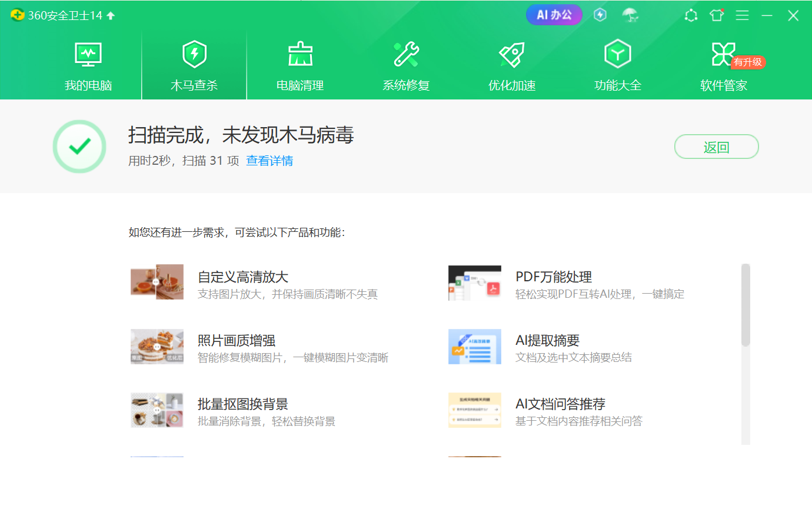The height and width of the screenshot is (512, 812).
Task: Click the AI文档问答推荐 title
Action: coord(561,404)
